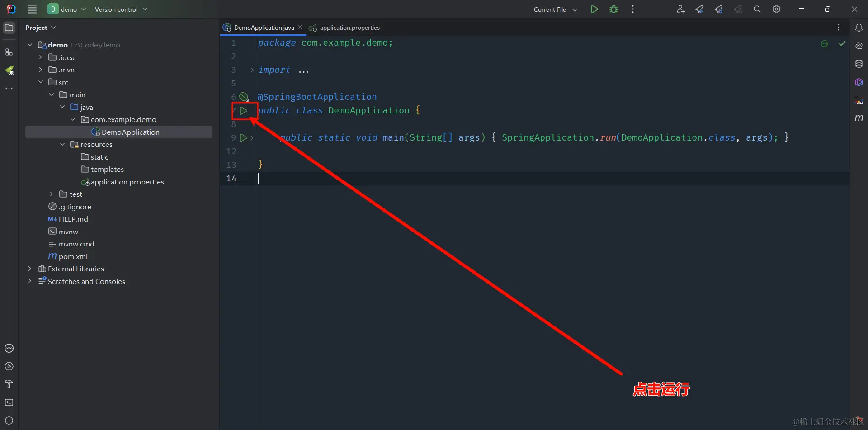
Task: Switch to DemoApplication.java tab
Action: pos(262,28)
